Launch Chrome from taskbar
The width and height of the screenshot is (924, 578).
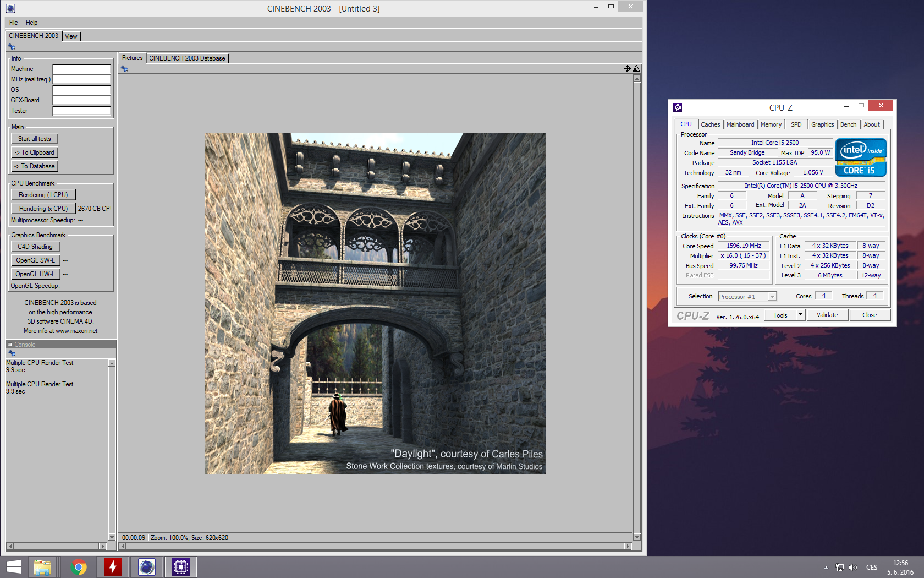[79, 567]
